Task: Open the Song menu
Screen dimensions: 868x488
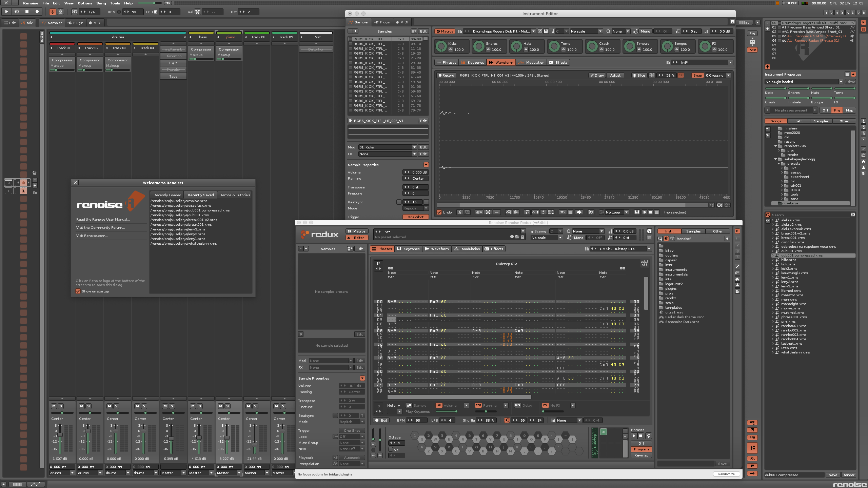Action: pyautogui.click(x=101, y=3)
